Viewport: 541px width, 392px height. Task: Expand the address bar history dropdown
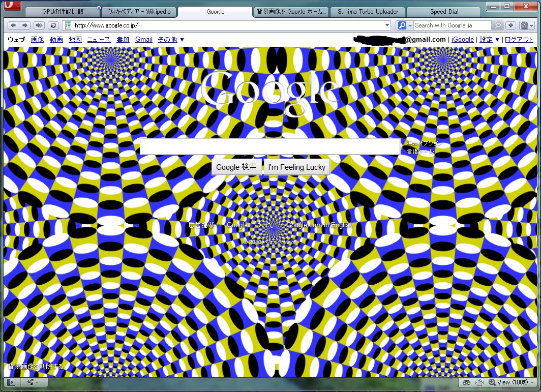click(387, 25)
